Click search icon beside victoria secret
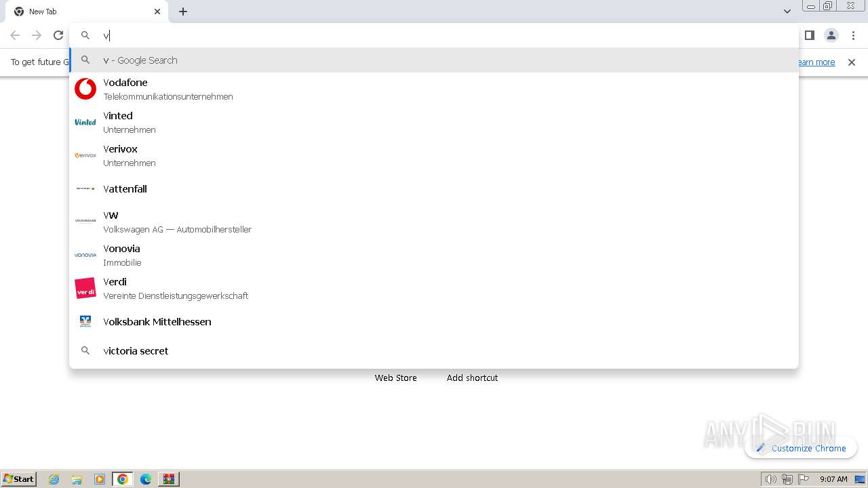 pos(85,350)
